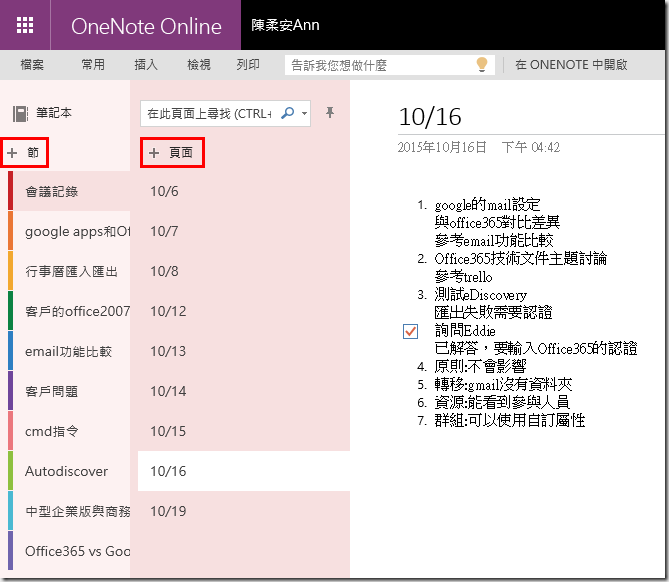The height and width of the screenshot is (582, 669).
Task: Open the app launcher waffle icon
Action: click(x=25, y=25)
